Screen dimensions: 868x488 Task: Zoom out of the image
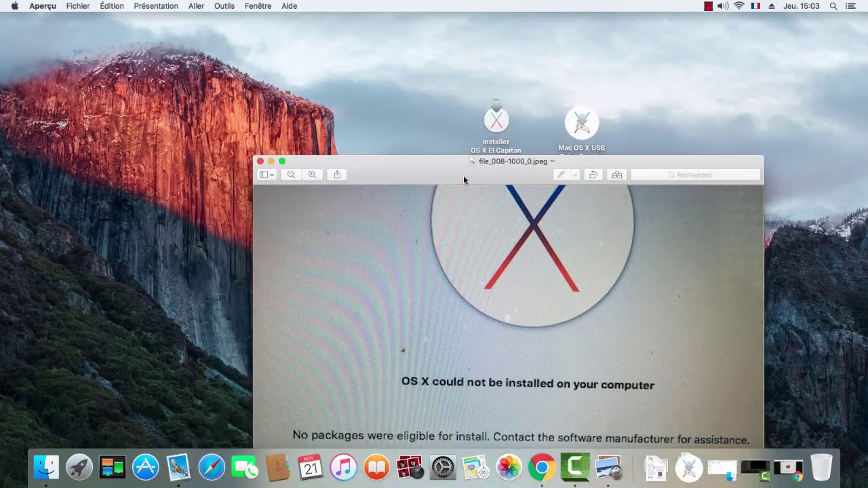(291, 175)
